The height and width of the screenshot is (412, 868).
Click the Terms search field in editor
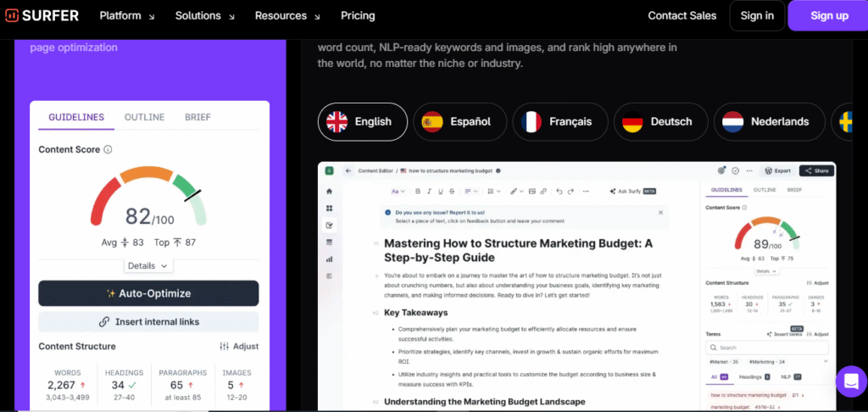pyautogui.click(x=763, y=348)
